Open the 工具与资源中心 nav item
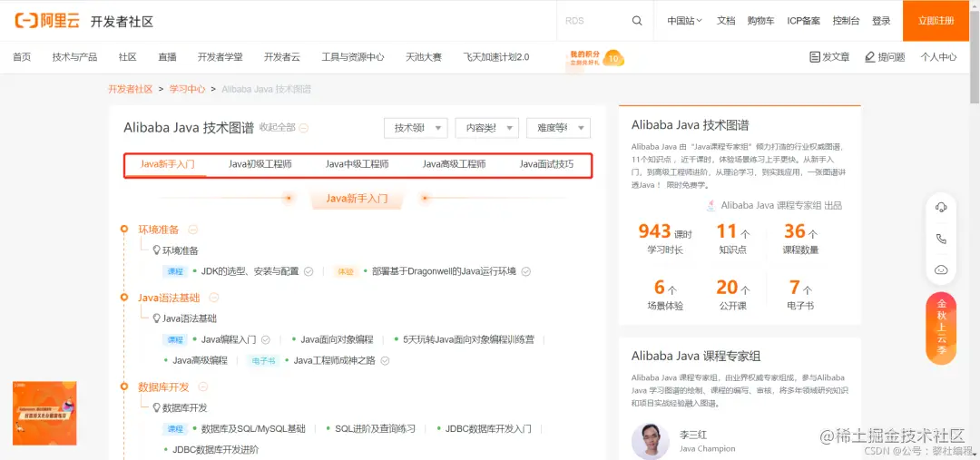Image resolution: width=980 pixels, height=460 pixels. (x=353, y=57)
